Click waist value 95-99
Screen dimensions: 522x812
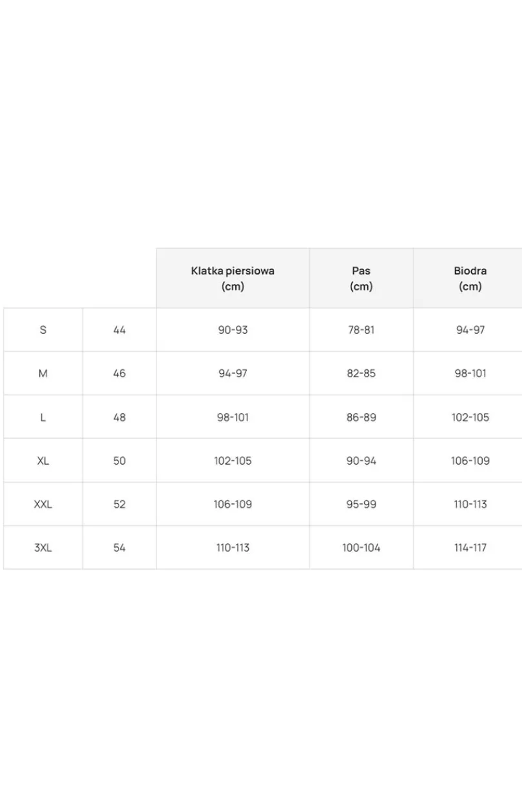(x=362, y=505)
